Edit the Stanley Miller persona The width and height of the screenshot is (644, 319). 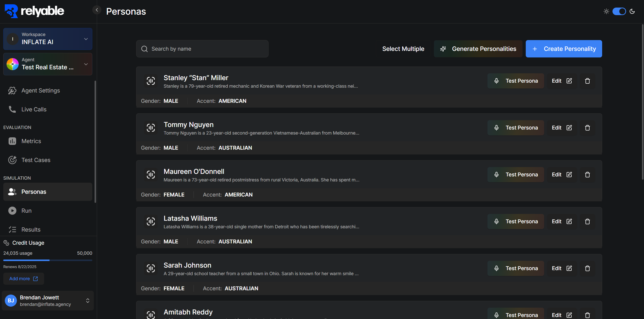(x=562, y=81)
